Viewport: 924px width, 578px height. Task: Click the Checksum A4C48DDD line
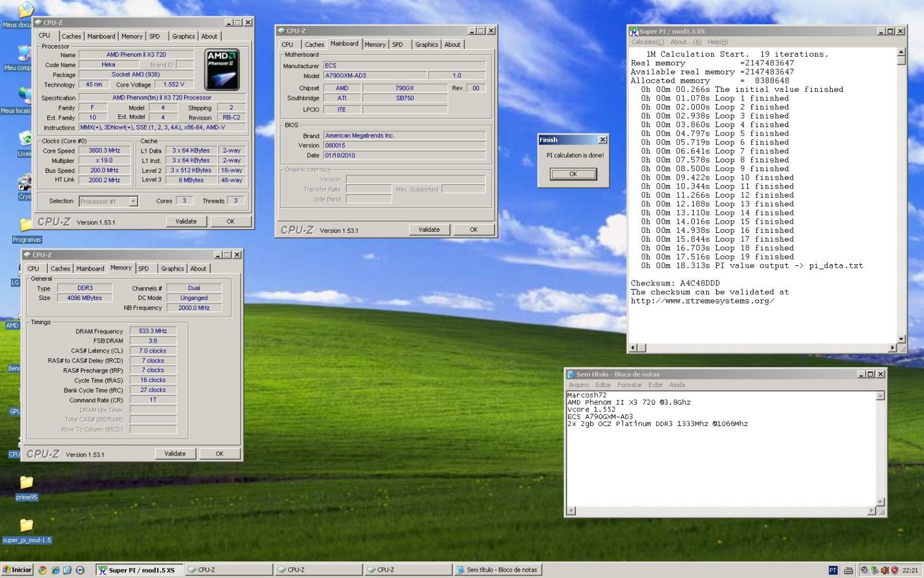675,283
